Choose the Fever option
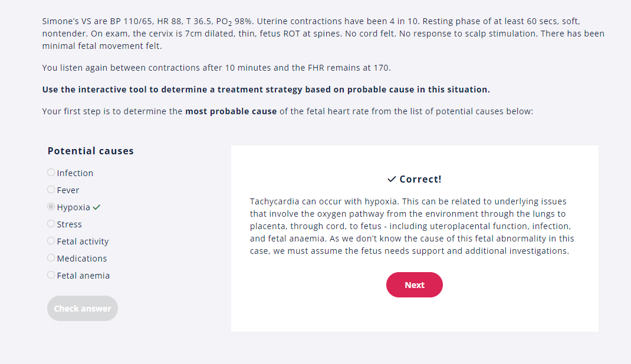Image resolution: width=631 pixels, height=364 pixels. pos(51,189)
